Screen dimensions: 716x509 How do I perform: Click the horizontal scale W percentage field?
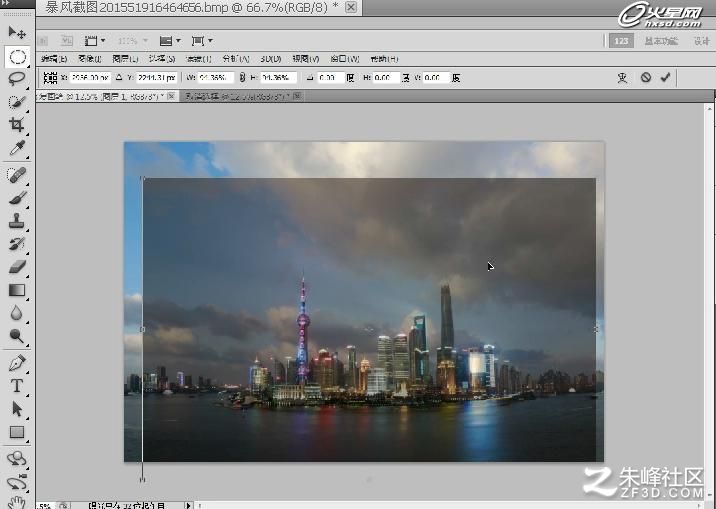tap(215, 78)
